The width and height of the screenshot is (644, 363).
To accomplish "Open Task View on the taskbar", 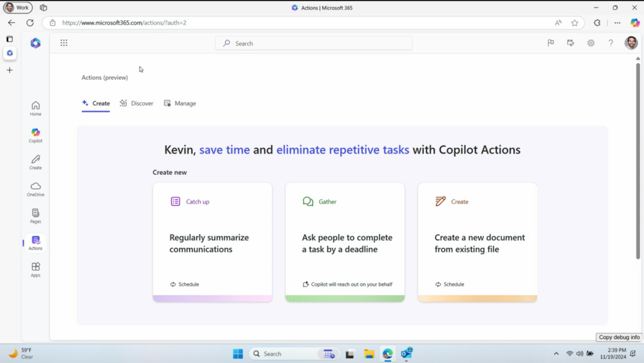I will 350,354.
